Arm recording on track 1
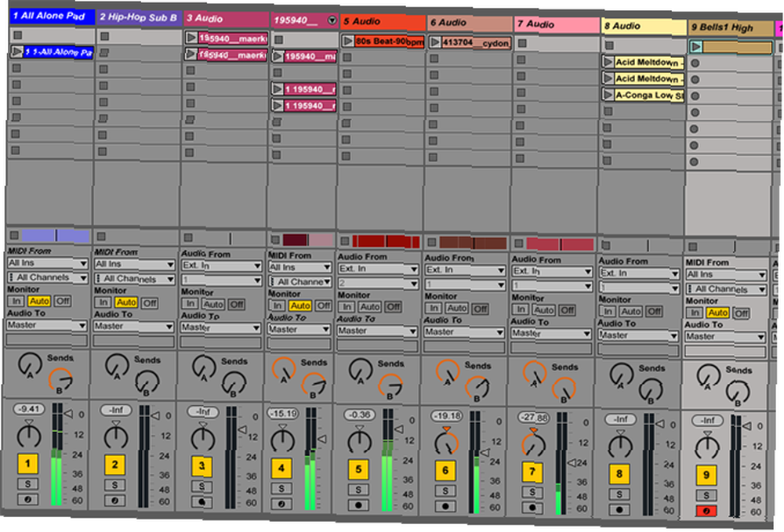Screen dimensions: 784x532 [27, 499]
